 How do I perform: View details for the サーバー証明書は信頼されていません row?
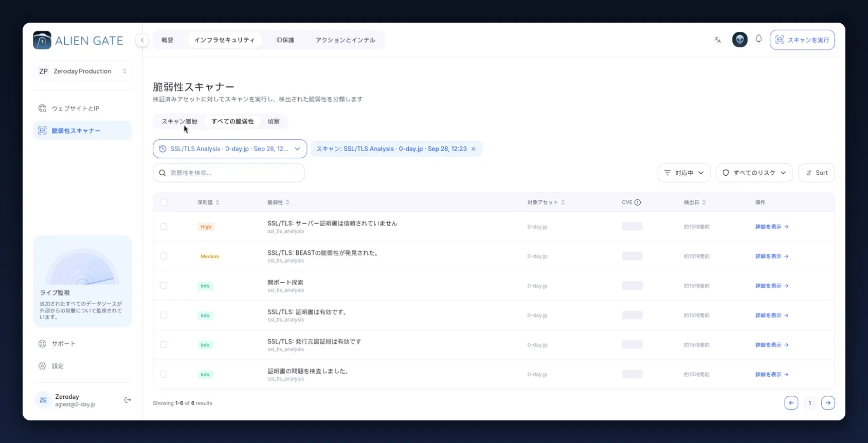click(x=772, y=227)
